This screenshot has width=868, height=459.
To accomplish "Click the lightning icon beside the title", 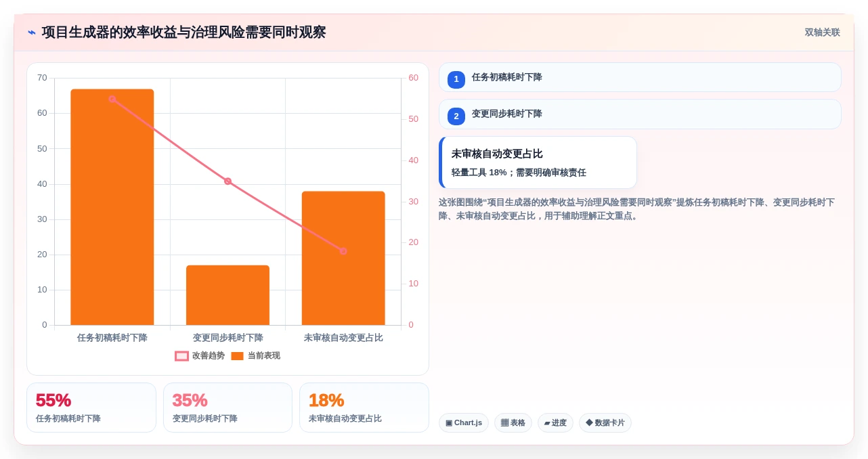I will click(x=32, y=32).
